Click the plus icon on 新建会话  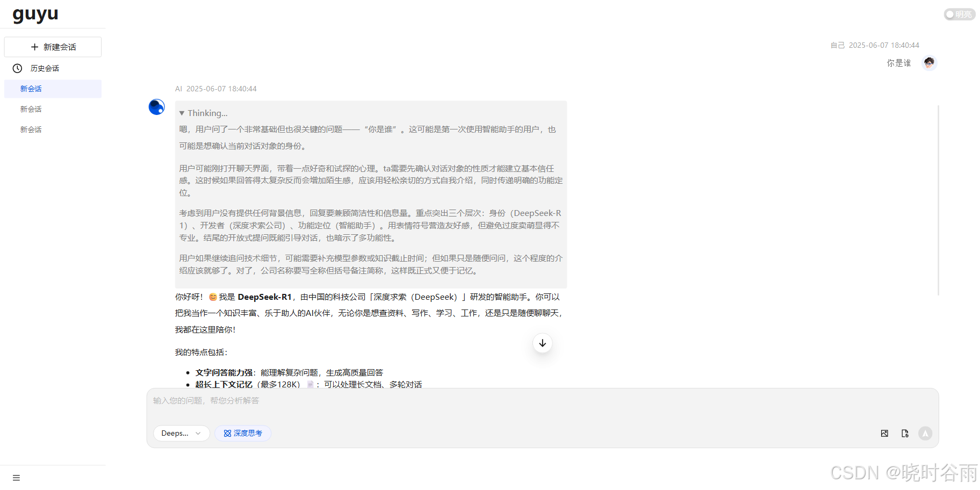pos(34,47)
